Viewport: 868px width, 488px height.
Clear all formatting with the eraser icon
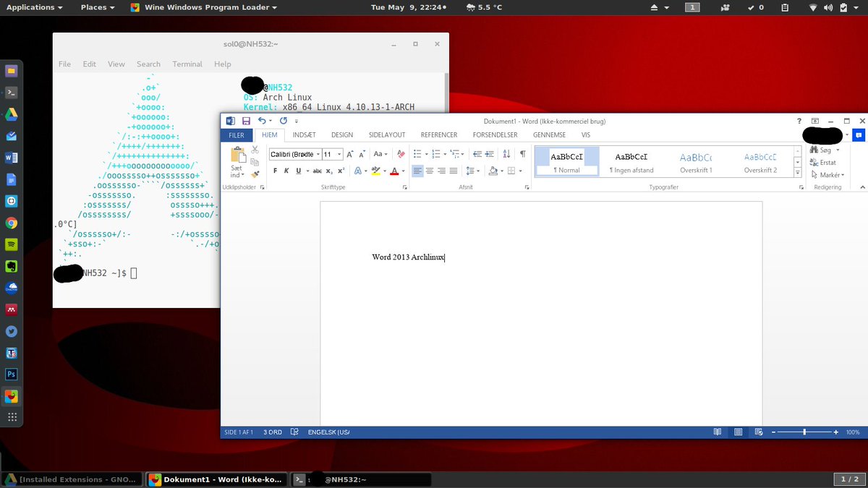(401, 154)
